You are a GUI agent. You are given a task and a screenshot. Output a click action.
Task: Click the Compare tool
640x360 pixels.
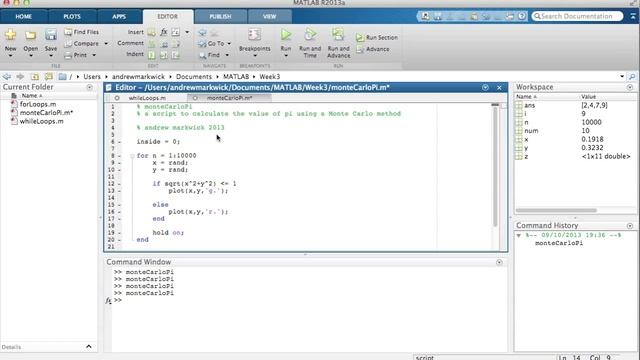[82, 43]
